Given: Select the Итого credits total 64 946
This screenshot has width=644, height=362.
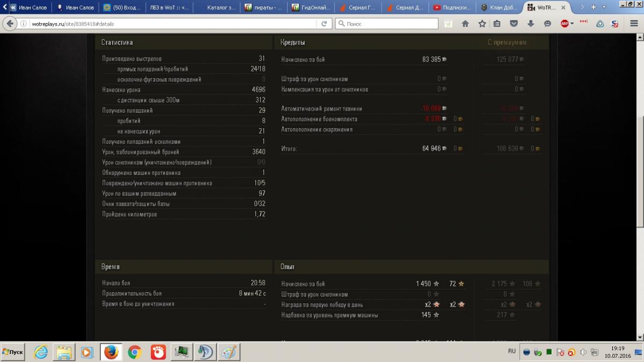Looking at the screenshot, I should click(431, 149).
